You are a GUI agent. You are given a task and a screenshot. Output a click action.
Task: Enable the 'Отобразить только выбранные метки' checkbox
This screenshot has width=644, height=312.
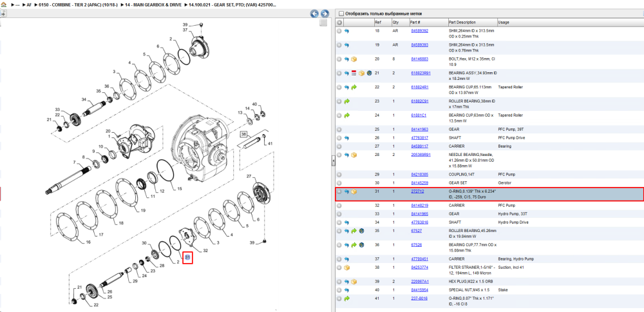pos(341,14)
